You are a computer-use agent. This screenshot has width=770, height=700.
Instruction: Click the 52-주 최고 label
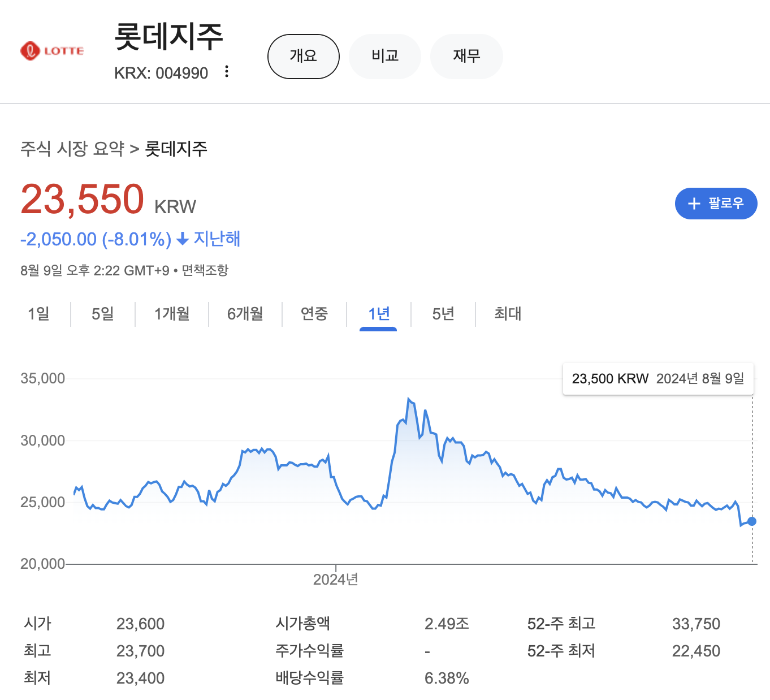click(561, 624)
